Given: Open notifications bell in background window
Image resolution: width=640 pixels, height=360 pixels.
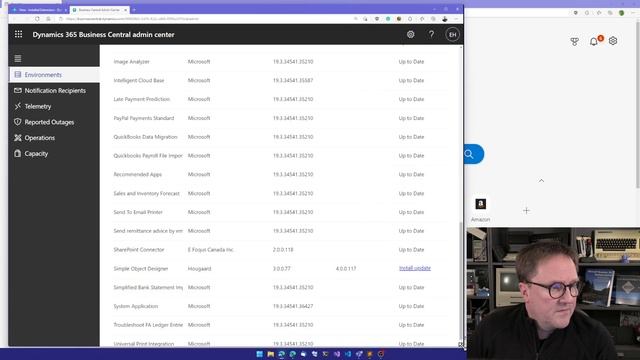Looking at the screenshot, I should coord(594,41).
